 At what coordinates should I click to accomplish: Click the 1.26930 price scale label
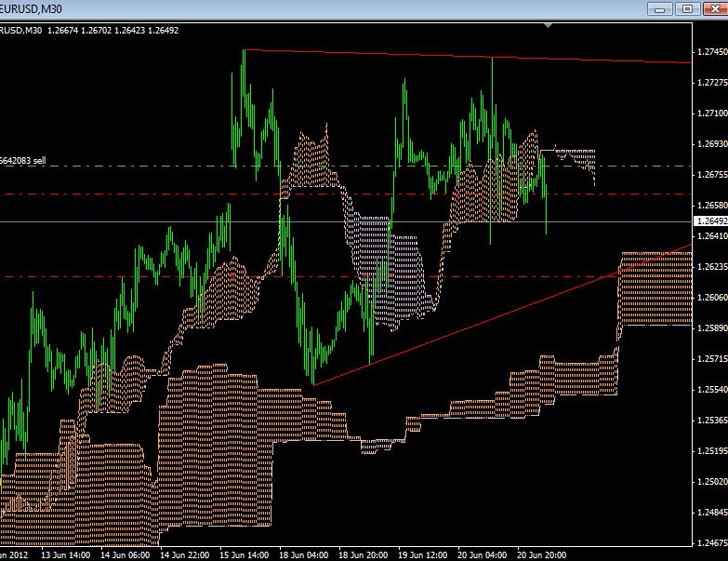pos(712,144)
